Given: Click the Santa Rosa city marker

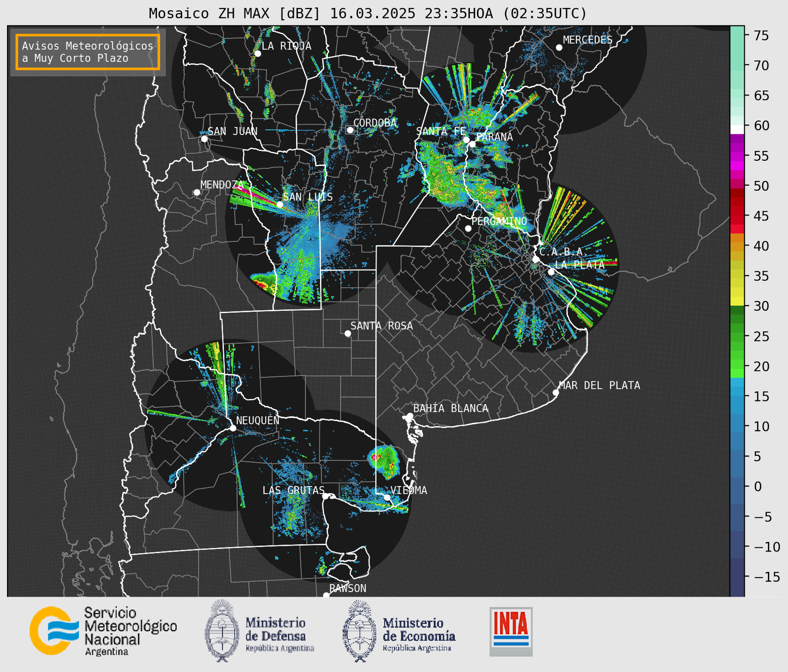Looking at the screenshot, I should pyautogui.click(x=348, y=334).
